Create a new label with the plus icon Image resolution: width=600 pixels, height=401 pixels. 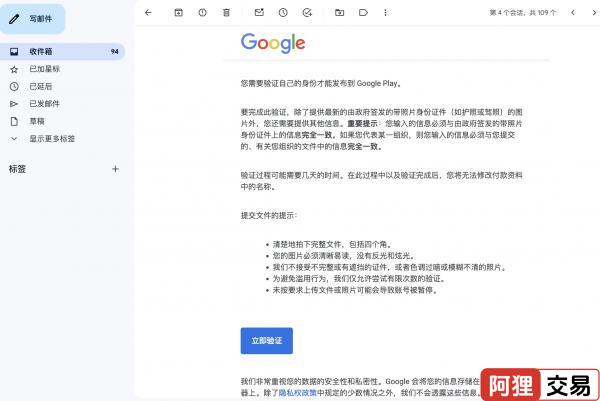[x=115, y=169]
